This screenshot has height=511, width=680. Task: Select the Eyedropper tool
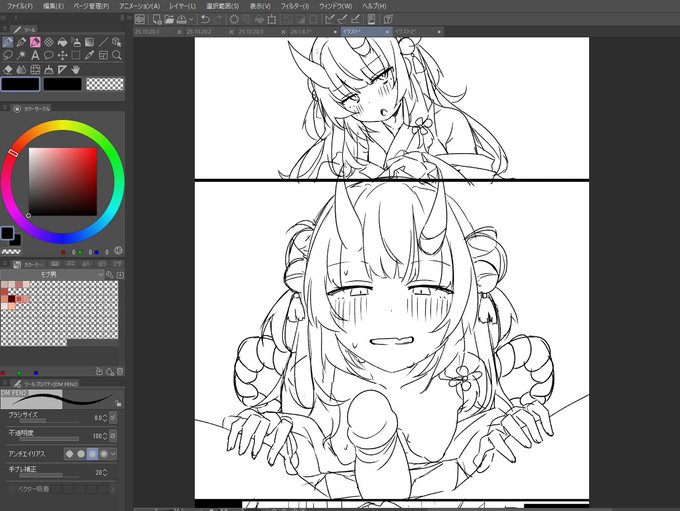point(90,56)
